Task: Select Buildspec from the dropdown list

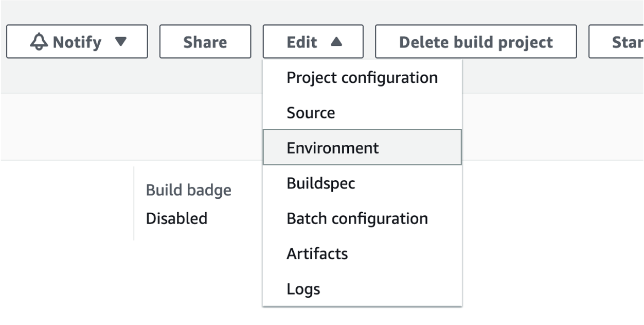Action: click(321, 183)
